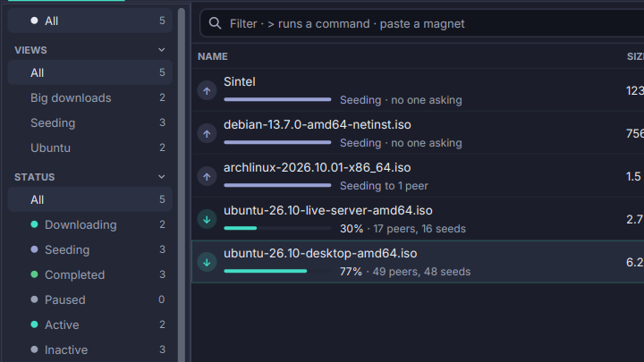This screenshot has width=644, height=362.
Task: Click '77% · 49 peers, 48 seeds' status
Action: tap(405, 272)
